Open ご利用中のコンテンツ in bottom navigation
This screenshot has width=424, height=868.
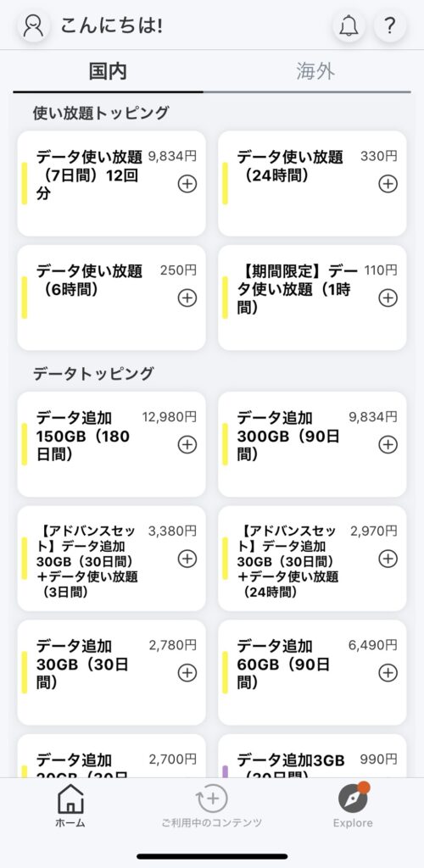pos(211,806)
